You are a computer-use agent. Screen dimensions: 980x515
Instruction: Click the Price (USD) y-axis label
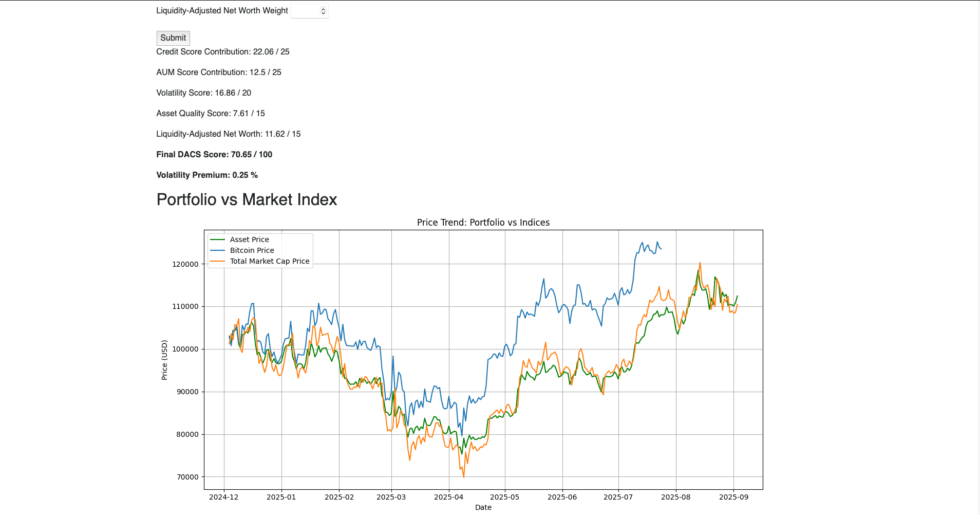tap(164, 360)
